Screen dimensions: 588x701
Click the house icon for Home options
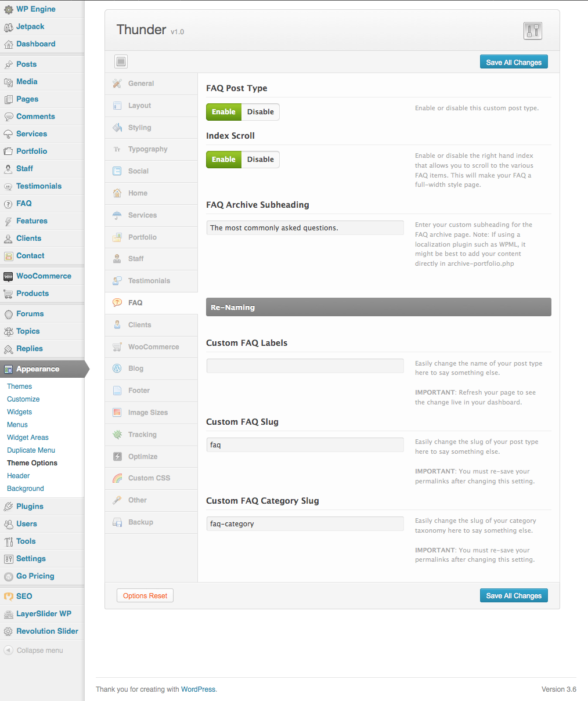117,193
